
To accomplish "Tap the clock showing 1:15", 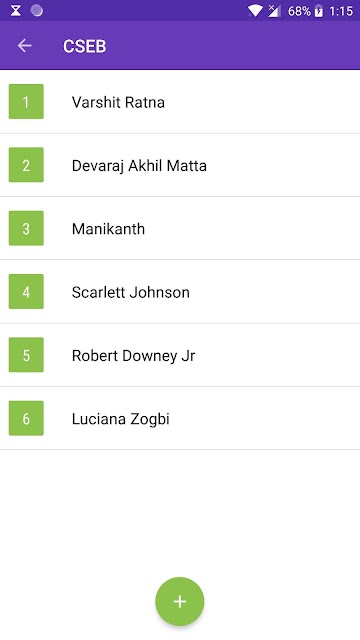I will pyautogui.click(x=341, y=11).
